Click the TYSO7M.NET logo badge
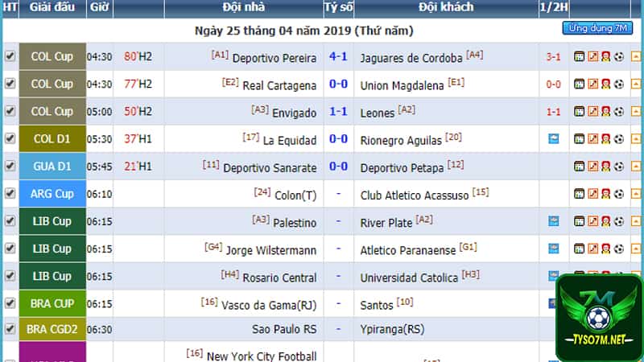This screenshot has height=362, width=644. [599, 319]
